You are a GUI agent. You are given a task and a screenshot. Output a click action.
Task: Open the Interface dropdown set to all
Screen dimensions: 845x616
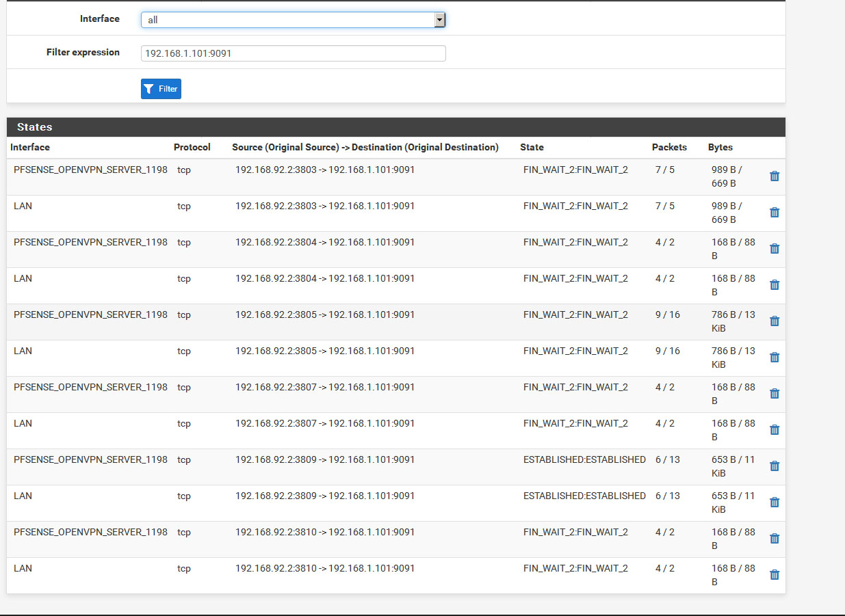click(x=293, y=20)
